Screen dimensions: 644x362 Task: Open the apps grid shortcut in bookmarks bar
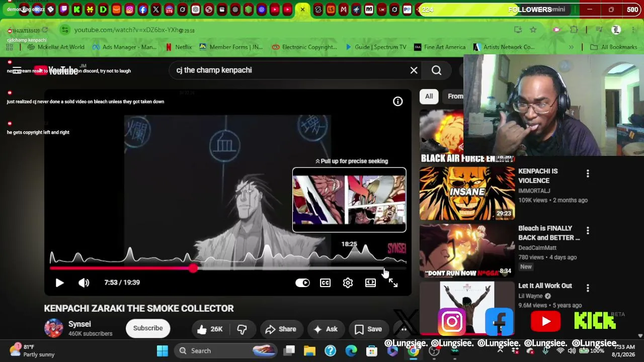tap(9, 47)
